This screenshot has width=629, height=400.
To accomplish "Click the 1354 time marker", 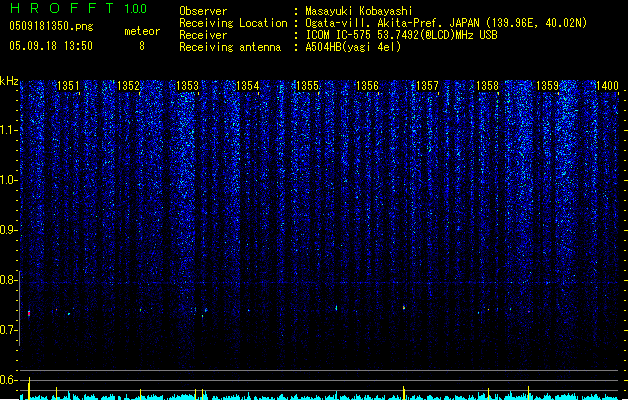I will click(x=248, y=86).
